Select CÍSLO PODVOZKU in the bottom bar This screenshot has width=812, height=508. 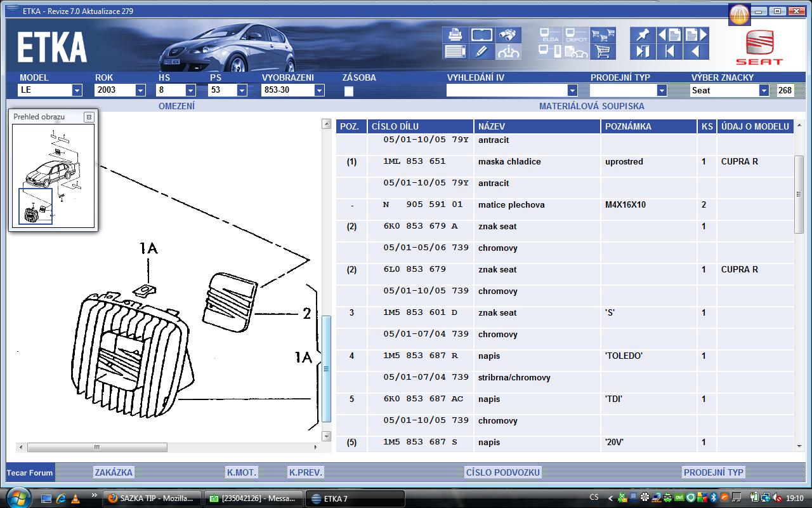502,472
